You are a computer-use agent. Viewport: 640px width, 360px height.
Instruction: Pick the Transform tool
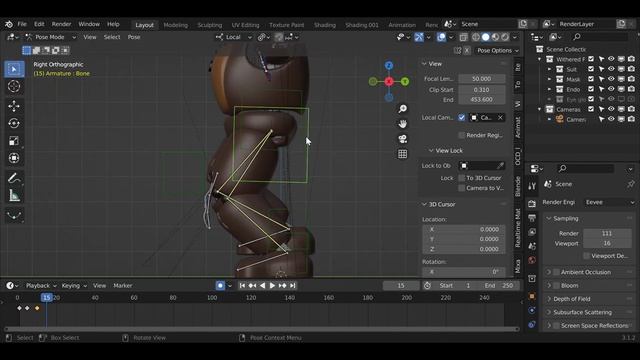tap(14, 158)
